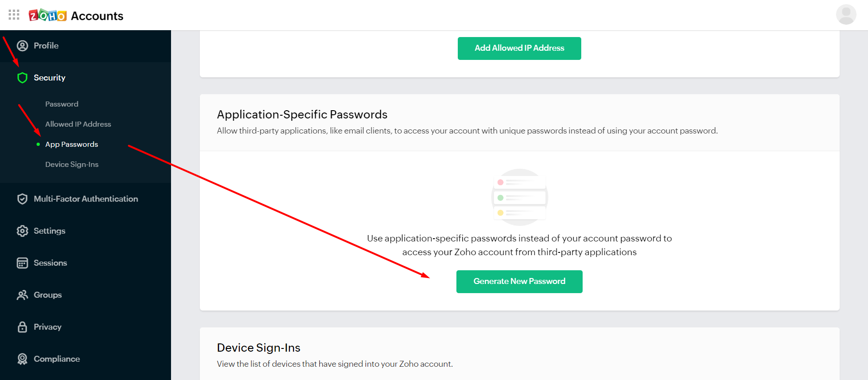
Task: Go to Allowed IP Address submenu
Action: click(78, 124)
